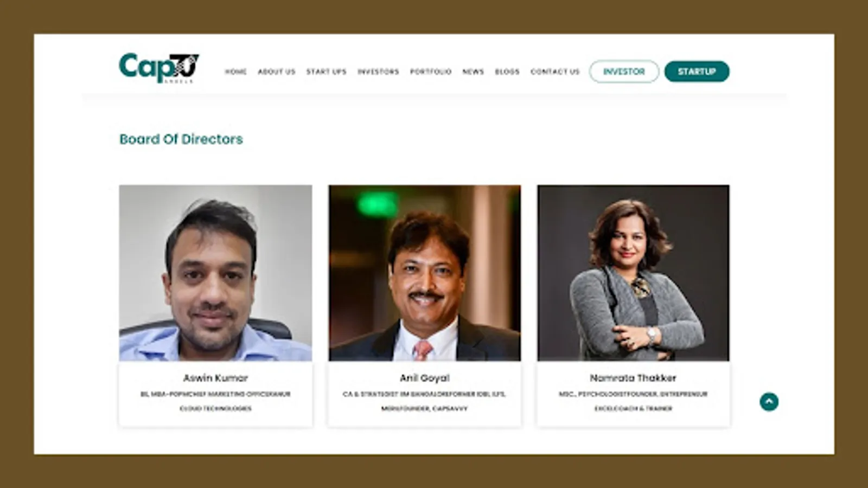The height and width of the screenshot is (488, 868).
Task: Click the Cap70 Angels logo
Action: (x=159, y=68)
